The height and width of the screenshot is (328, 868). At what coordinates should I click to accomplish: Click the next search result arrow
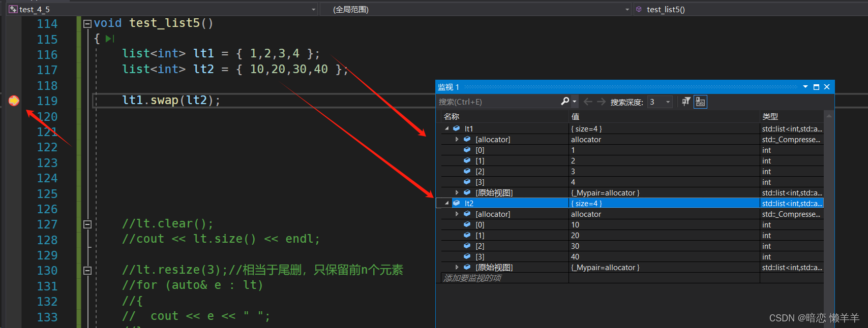tap(602, 102)
